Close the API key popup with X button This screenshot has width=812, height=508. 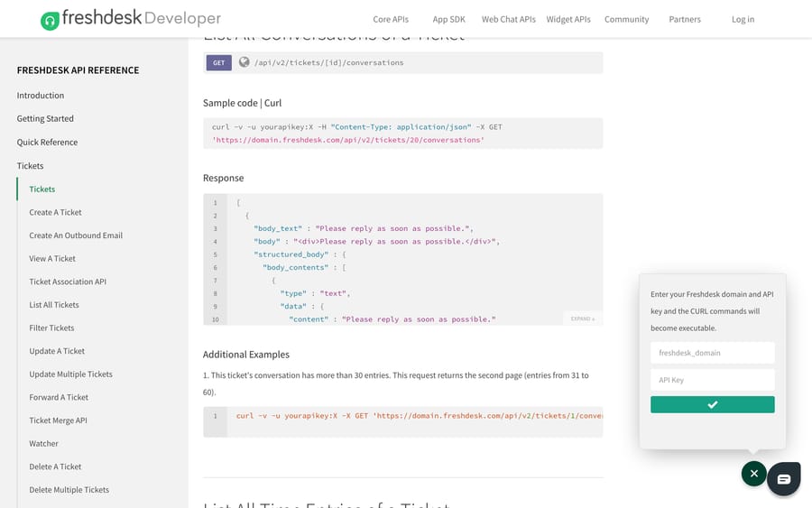pyautogui.click(x=753, y=474)
